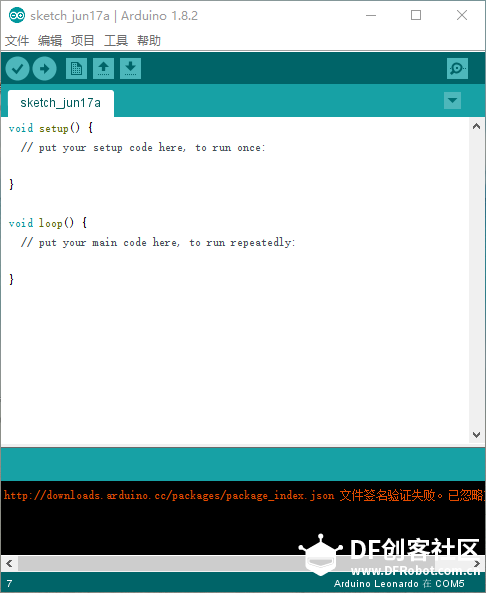The width and height of the screenshot is (486, 593).
Task: Open the Serial Monitor magnifier icon
Action: pos(457,68)
